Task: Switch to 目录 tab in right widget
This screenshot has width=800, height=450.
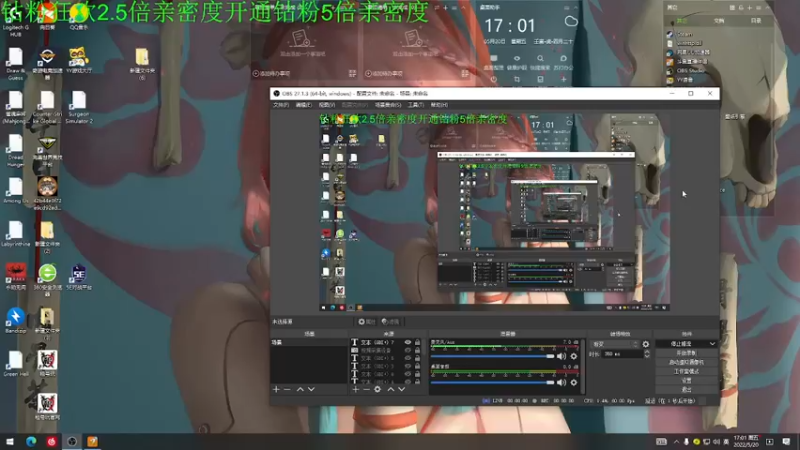Action: [x=756, y=21]
